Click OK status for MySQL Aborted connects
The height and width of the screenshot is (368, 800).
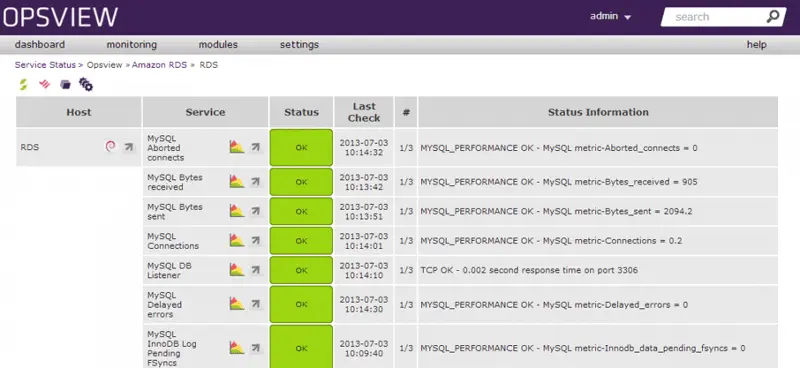(302, 148)
